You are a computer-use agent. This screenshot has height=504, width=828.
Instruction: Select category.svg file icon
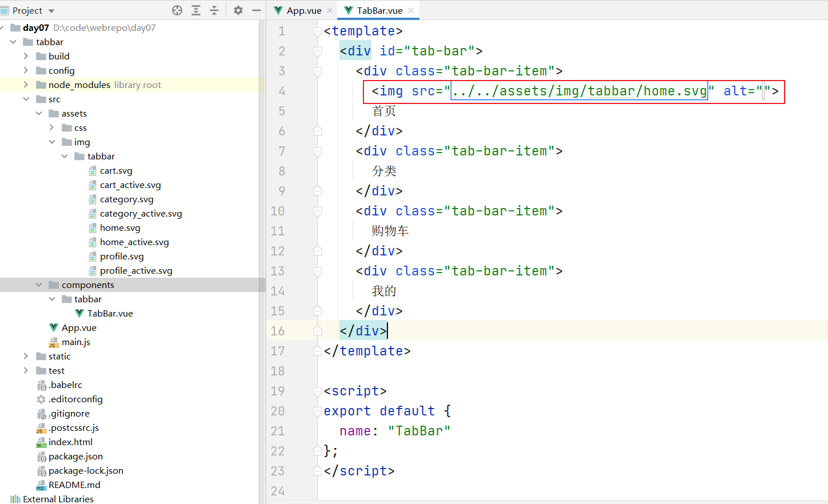point(93,199)
